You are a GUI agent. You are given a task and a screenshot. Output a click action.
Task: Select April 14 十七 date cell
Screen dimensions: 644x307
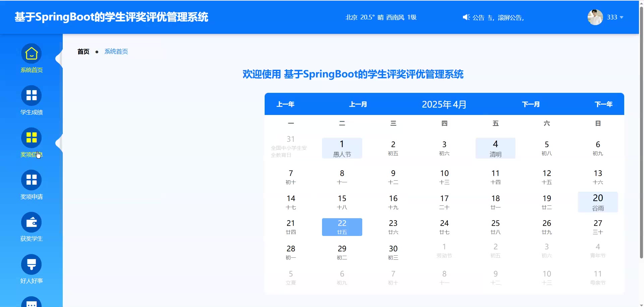pyautogui.click(x=291, y=202)
